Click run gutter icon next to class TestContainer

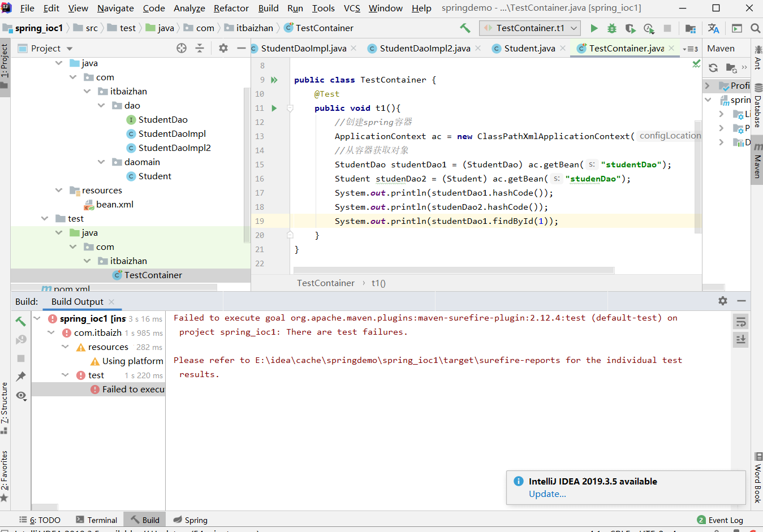274,80
